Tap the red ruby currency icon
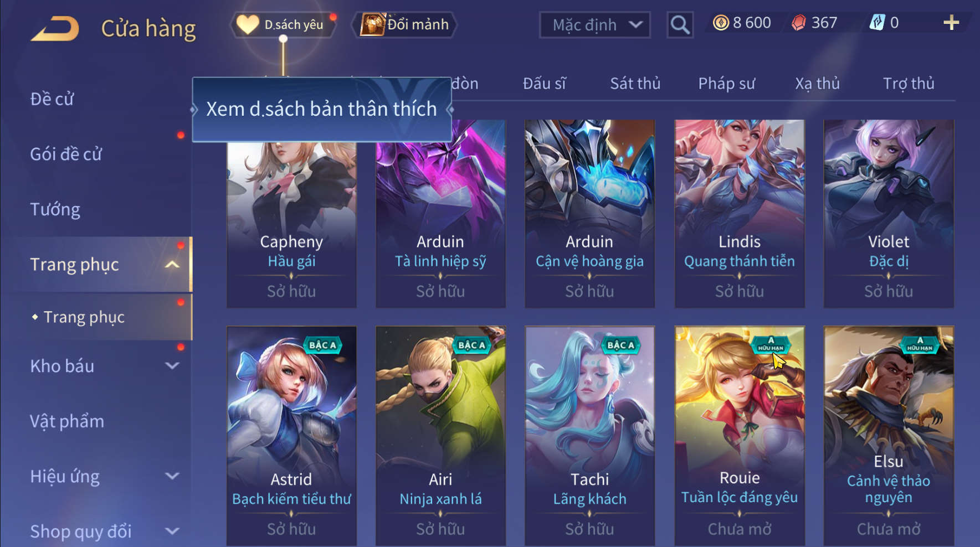The height and width of the screenshot is (547, 980). pos(798,23)
